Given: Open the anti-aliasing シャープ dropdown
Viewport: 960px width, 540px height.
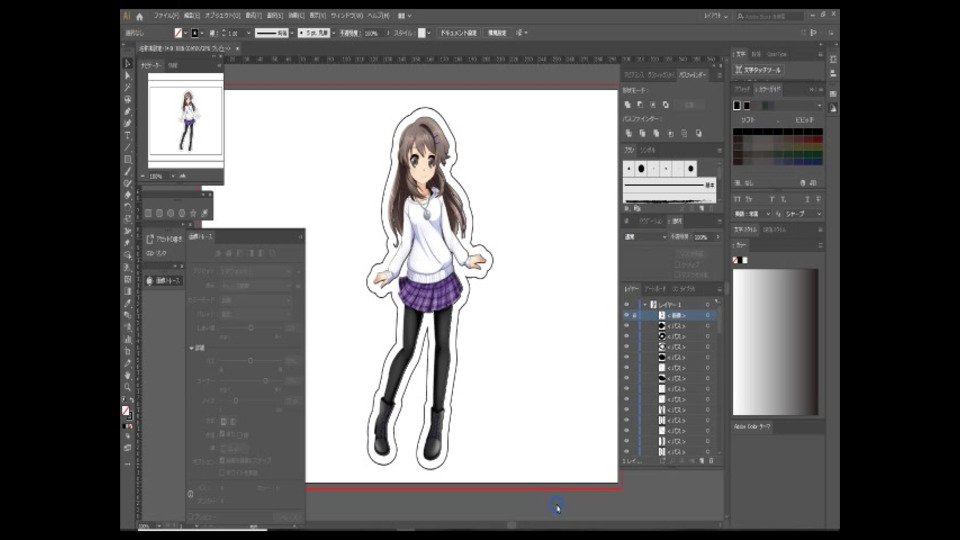Looking at the screenshot, I should (800, 214).
